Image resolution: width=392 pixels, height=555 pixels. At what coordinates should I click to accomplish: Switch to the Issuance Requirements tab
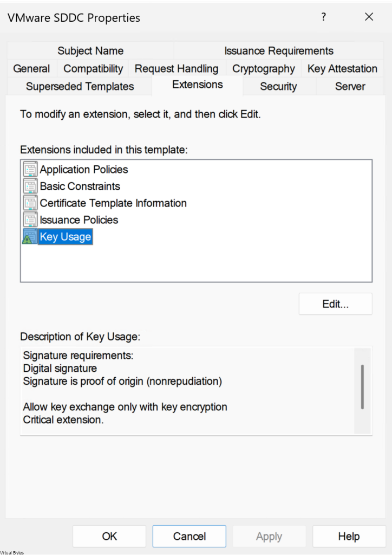click(x=279, y=51)
